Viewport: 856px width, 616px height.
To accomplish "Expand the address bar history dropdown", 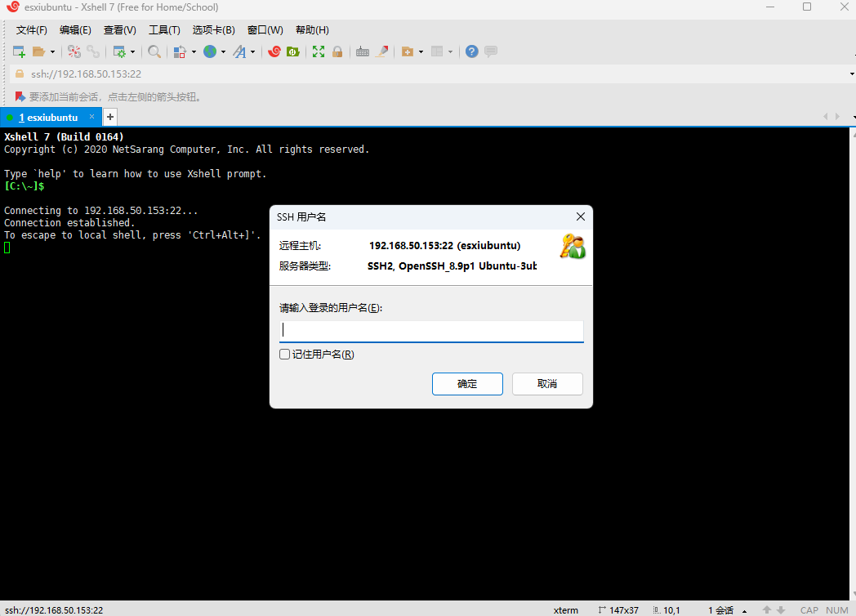I will coord(852,74).
